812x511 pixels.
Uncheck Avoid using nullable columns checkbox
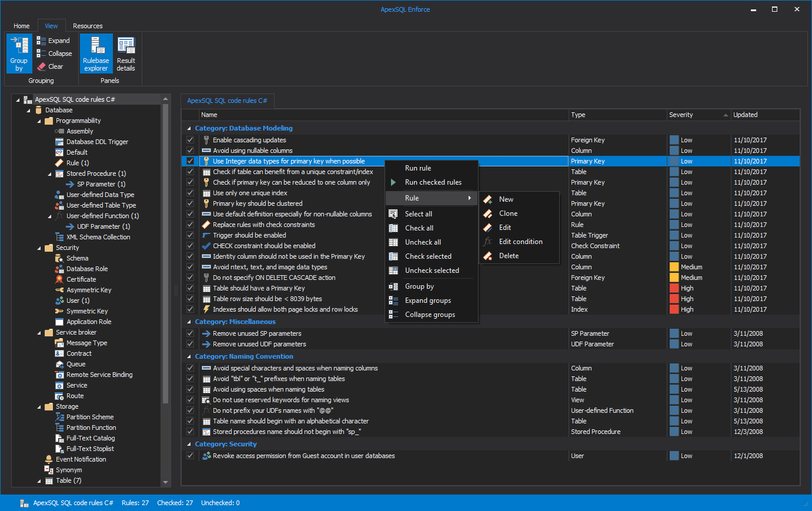(190, 151)
